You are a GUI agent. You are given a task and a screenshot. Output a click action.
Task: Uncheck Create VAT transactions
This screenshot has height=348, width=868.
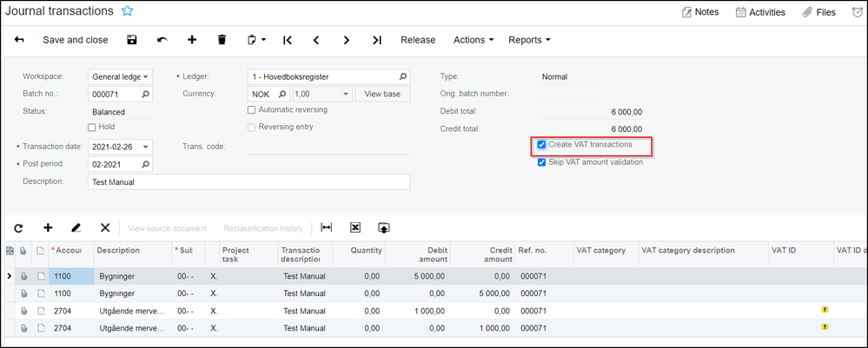542,145
